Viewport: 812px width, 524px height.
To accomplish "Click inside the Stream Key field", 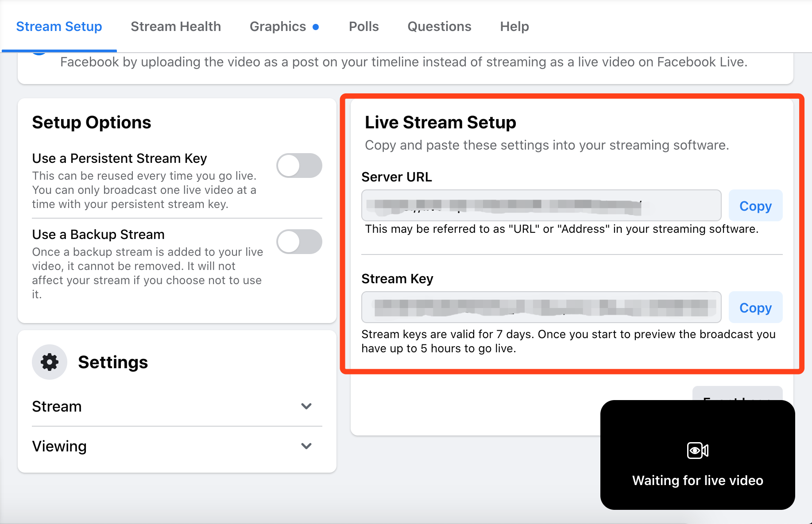I will 541,308.
